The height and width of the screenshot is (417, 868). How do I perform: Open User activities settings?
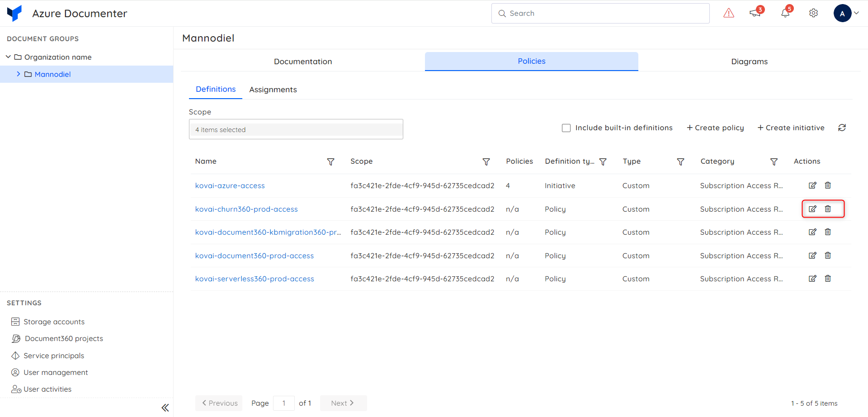(41, 389)
